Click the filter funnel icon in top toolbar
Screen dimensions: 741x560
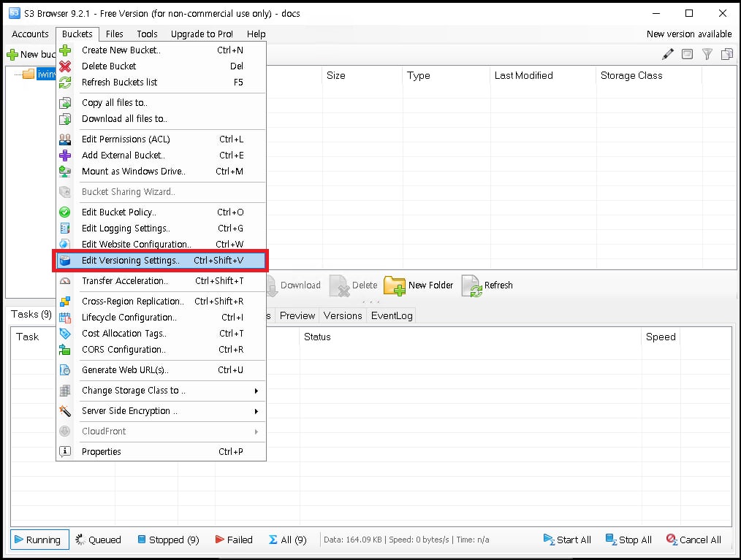pyautogui.click(x=707, y=54)
